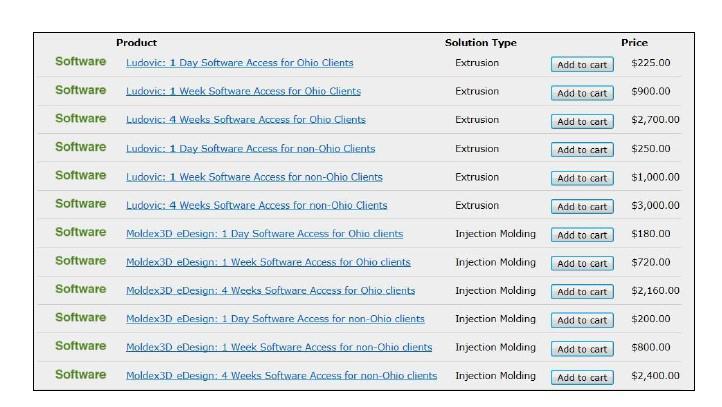This screenshot has width=722, height=407.
Task: Add $900.00 Ludovic item to cart
Action: (x=582, y=93)
